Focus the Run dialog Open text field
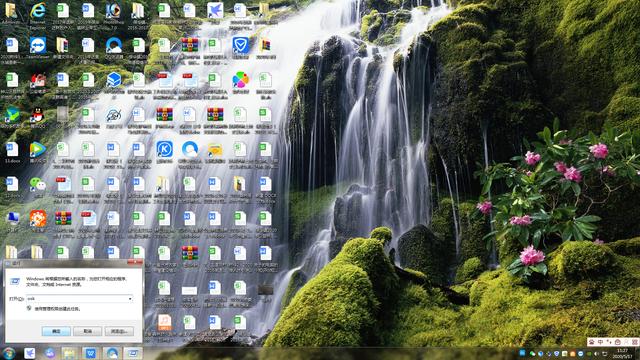Image resolution: width=640 pixels, height=360 pixels. [79, 299]
